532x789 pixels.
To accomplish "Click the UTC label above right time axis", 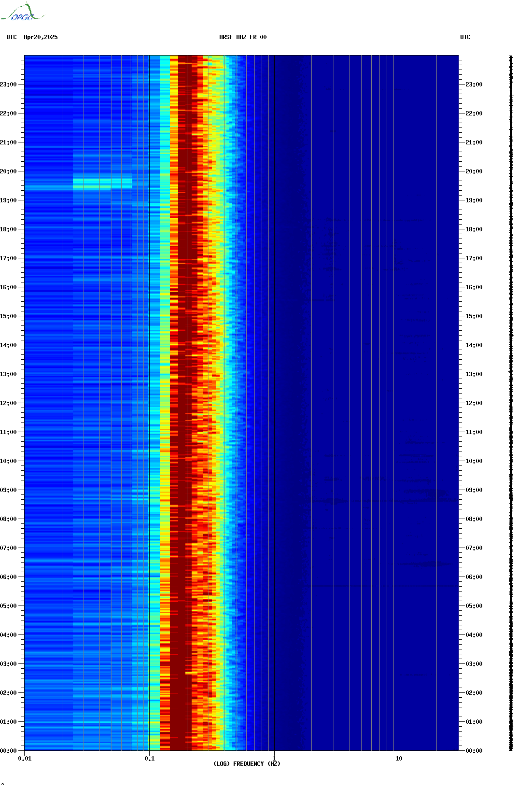I will (x=465, y=37).
